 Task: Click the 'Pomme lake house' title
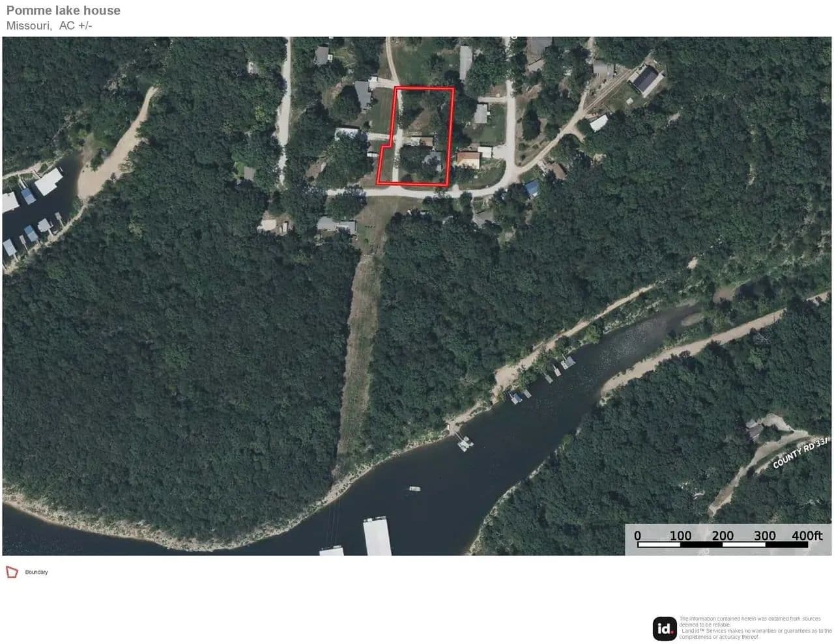click(63, 10)
